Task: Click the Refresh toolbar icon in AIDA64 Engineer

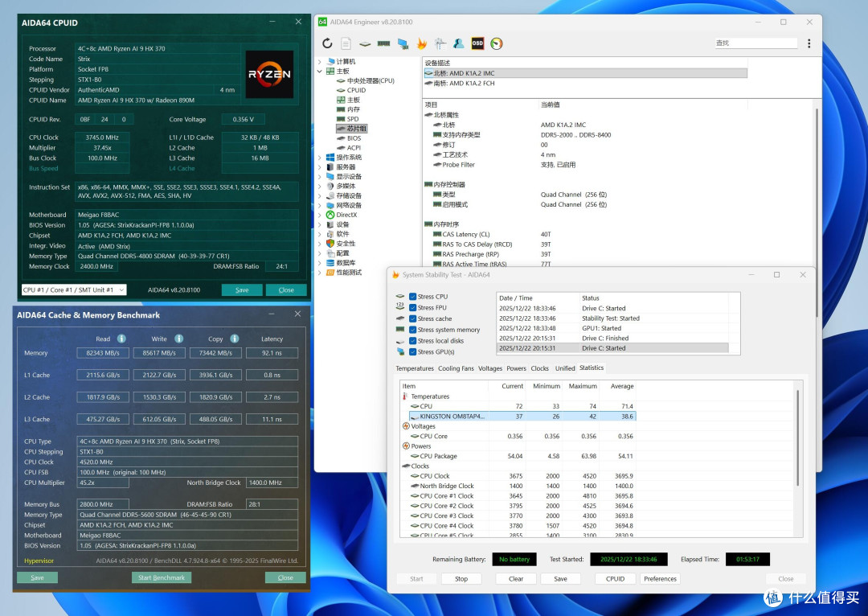Action: pos(327,43)
